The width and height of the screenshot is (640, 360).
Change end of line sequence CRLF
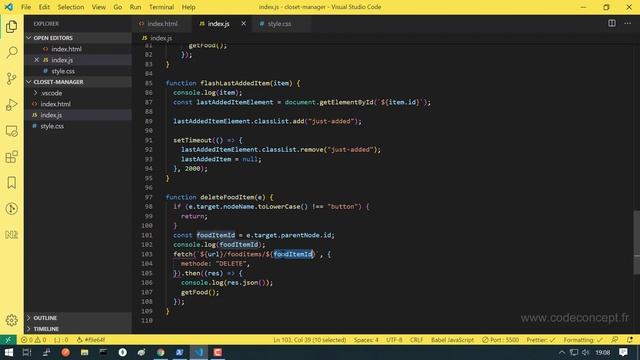coord(416,340)
